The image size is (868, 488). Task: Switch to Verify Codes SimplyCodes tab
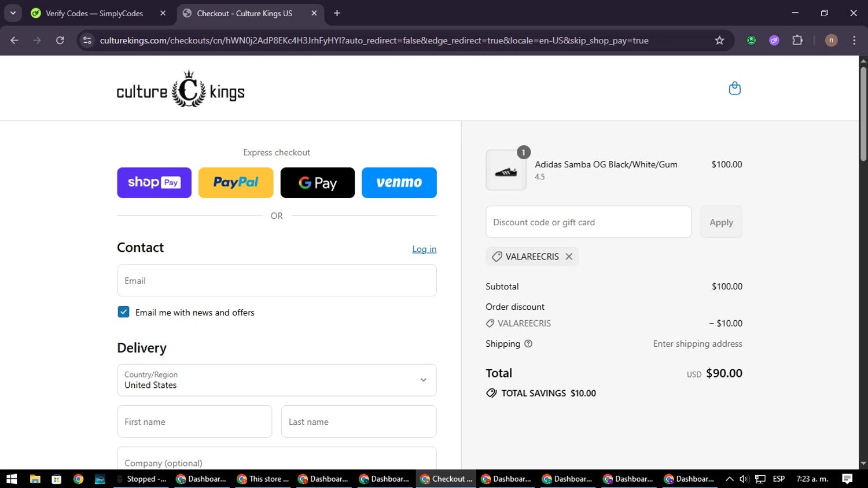(94, 13)
